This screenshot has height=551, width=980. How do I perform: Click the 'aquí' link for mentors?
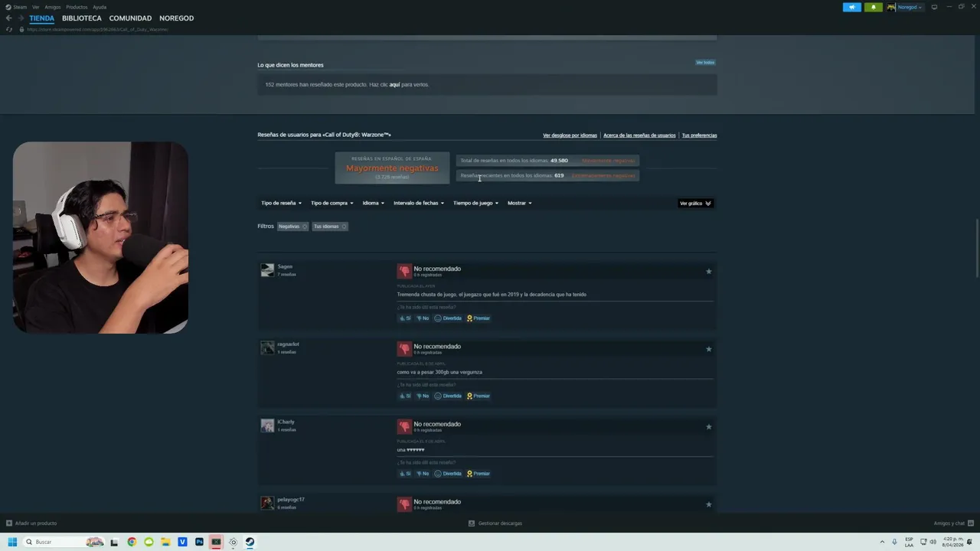(394, 85)
